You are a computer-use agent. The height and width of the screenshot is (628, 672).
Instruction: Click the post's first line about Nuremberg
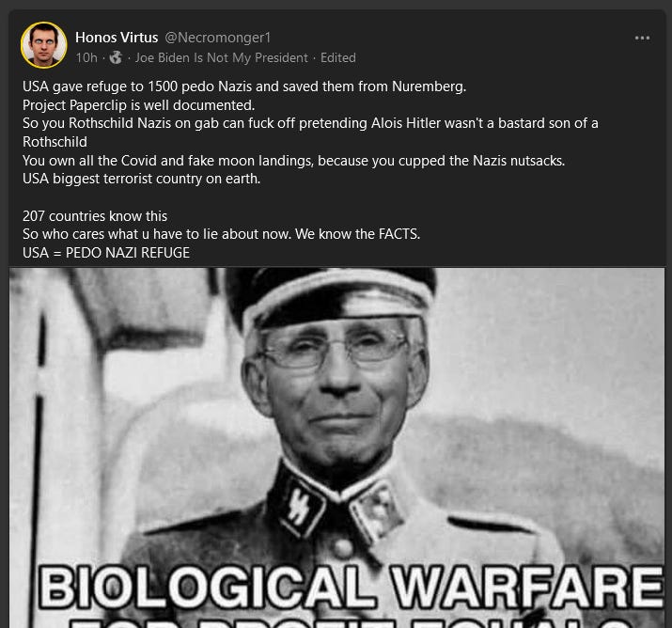pos(244,86)
